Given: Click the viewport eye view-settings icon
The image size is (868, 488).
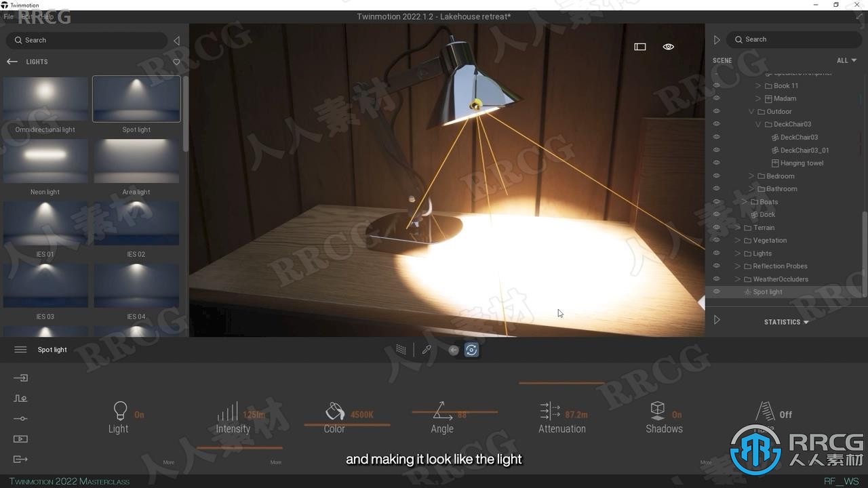Looking at the screenshot, I should click(x=669, y=47).
